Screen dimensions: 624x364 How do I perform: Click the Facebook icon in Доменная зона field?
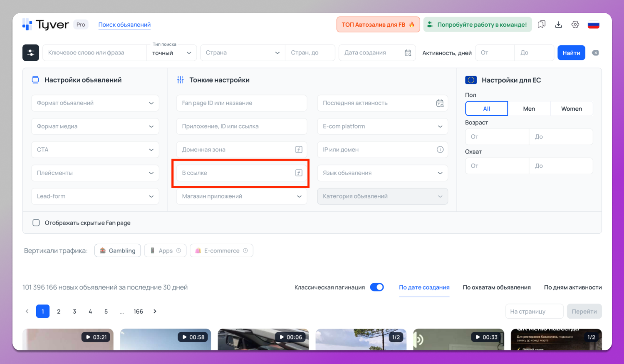click(x=299, y=149)
